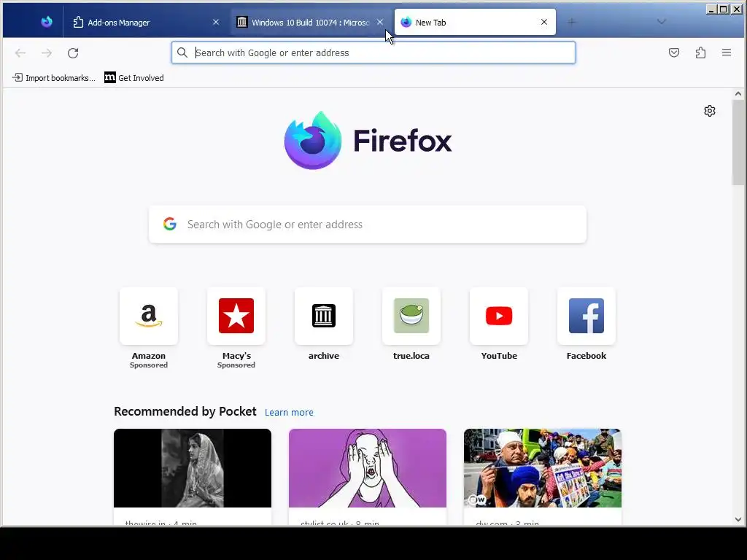Open Firefox View pinned tab icon

pyautogui.click(x=46, y=22)
